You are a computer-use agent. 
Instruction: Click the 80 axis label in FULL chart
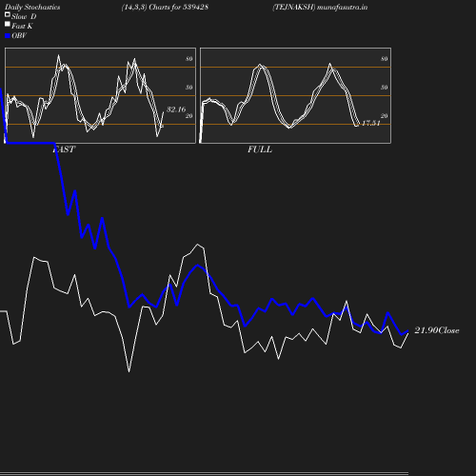coord(385,59)
